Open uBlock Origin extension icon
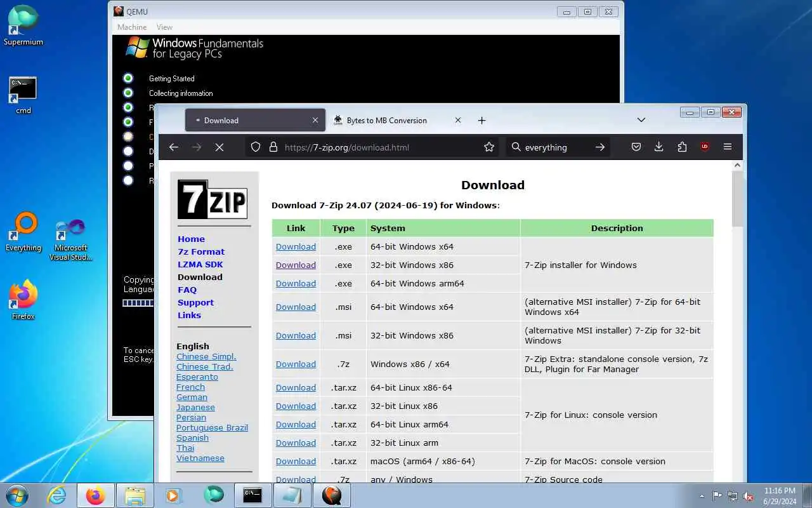The width and height of the screenshot is (812, 508). click(705, 147)
